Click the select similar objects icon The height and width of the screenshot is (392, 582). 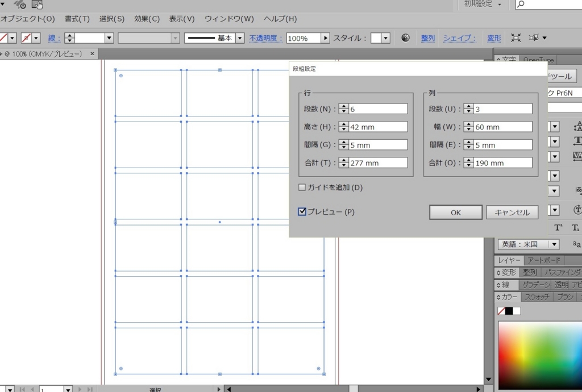point(534,38)
